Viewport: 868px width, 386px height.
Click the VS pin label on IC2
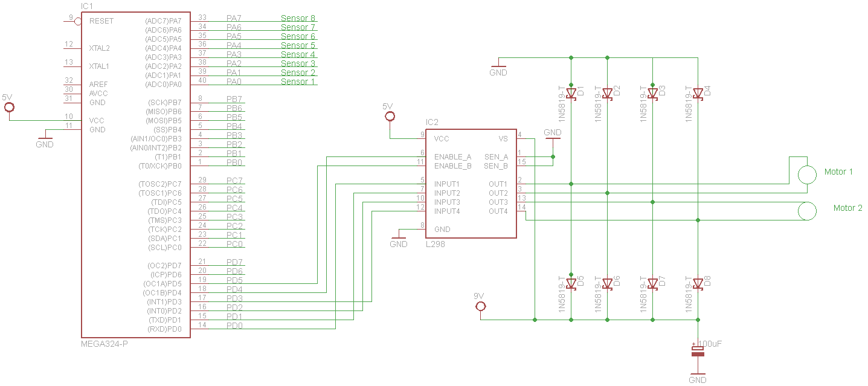tap(503, 138)
